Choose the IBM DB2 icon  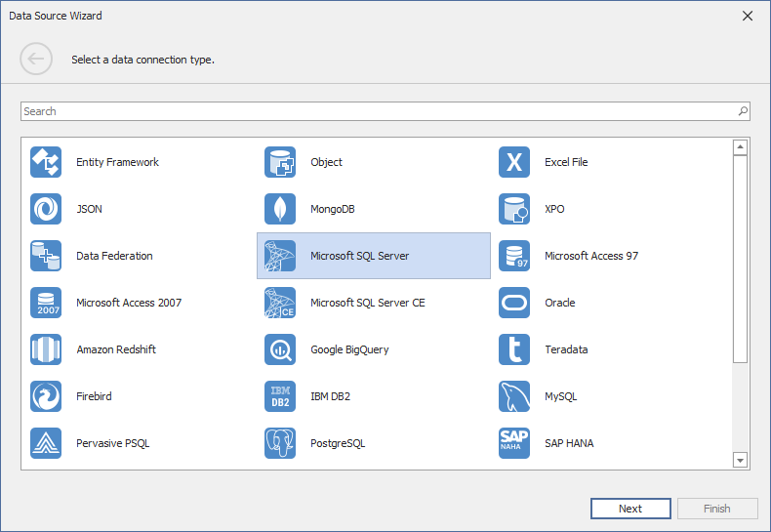(x=280, y=396)
